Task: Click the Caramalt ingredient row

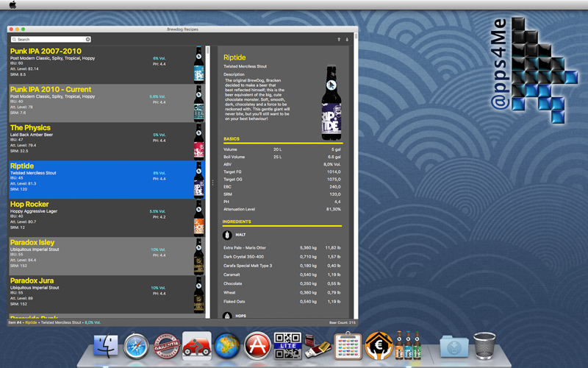Action: click(x=282, y=275)
